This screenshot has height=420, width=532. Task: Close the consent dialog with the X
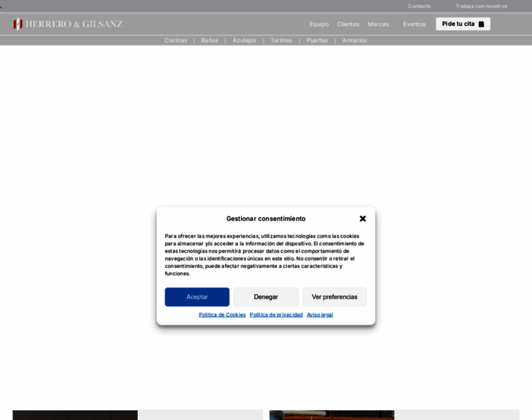point(363,219)
